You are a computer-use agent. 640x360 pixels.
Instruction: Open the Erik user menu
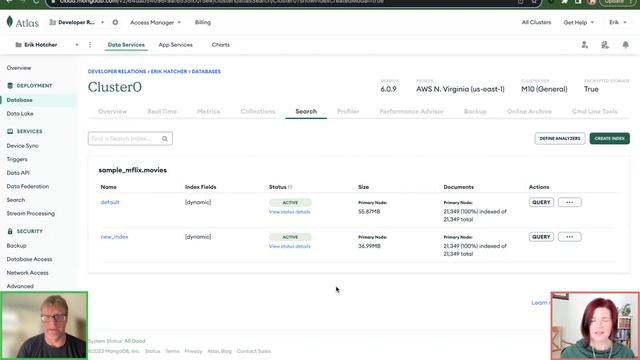tap(618, 22)
